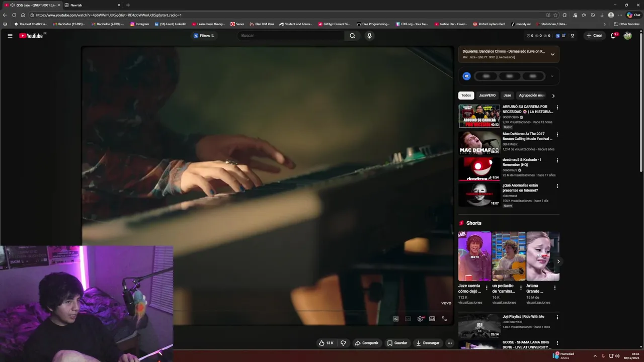Screen dimensions: 644x362
Task: Click Guardar to save the video
Action: 397,343
